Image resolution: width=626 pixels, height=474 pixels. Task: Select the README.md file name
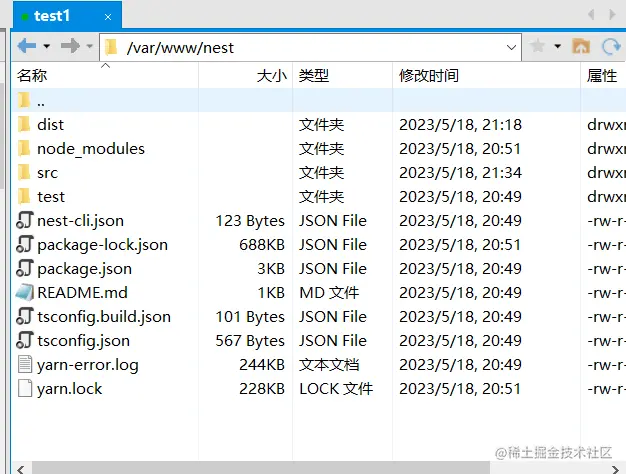(x=82, y=293)
